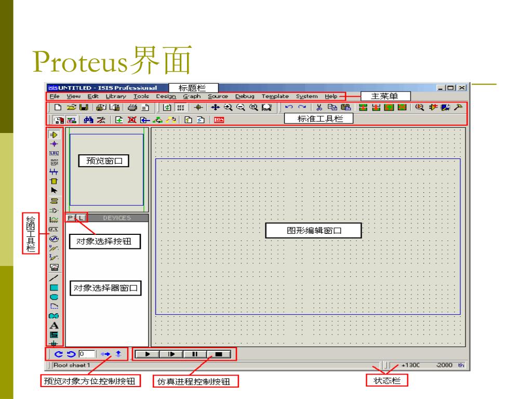This screenshot has width=532, height=399.
Task: Flip the object vertically
Action: click(118, 354)
